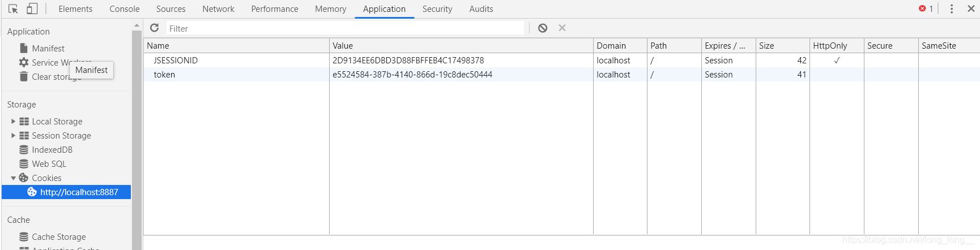The height and width of the screenshot is (250, 980).
Task: Close the DevTools panel
Action: (971, 8)
